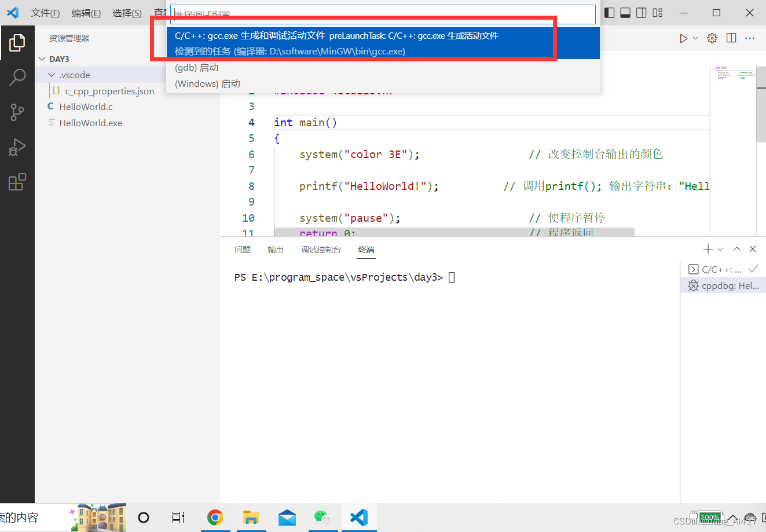Screen dimensions: 766x532
Task: Open c_cpp_properties.json file
Action: (109, 91)
